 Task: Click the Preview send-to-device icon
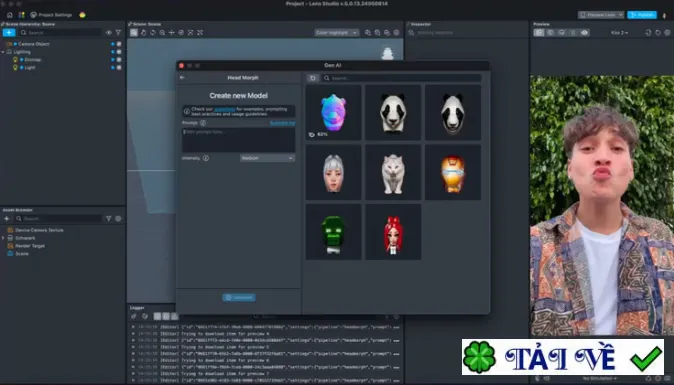coord(648,33)
